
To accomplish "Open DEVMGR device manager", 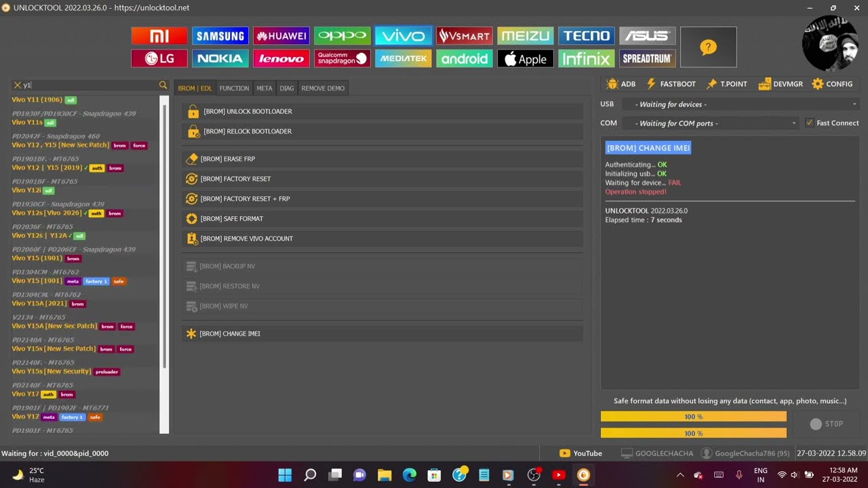I will tap(781, 84).
